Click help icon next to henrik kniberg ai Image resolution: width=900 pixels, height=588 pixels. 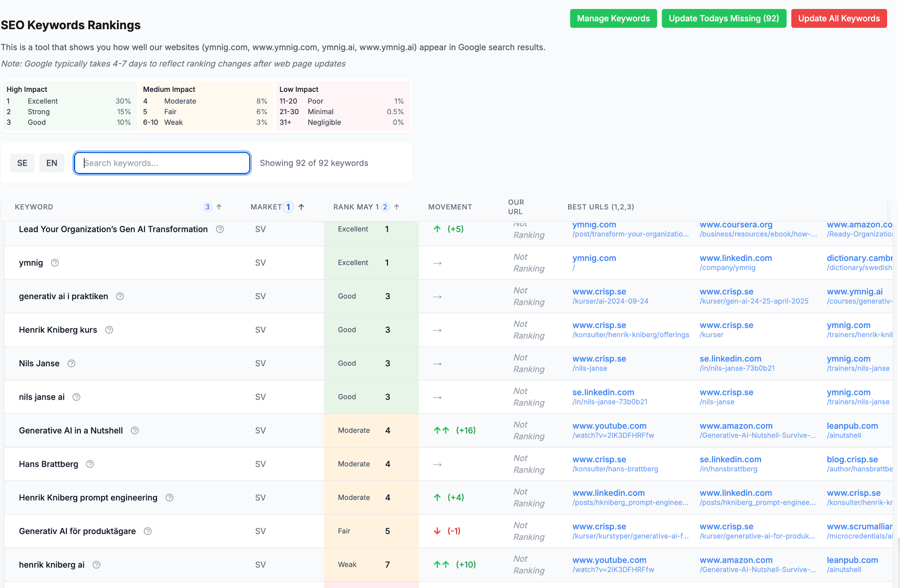(x=97, y=565)
